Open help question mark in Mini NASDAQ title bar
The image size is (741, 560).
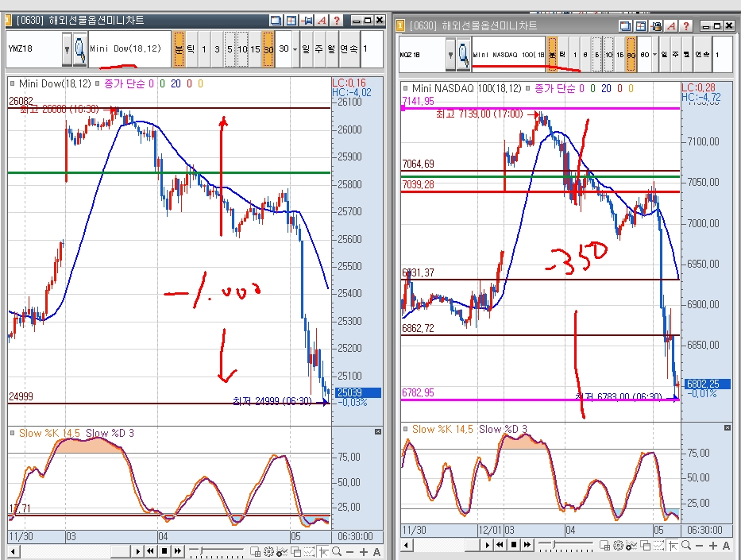[x=686, y=26]
